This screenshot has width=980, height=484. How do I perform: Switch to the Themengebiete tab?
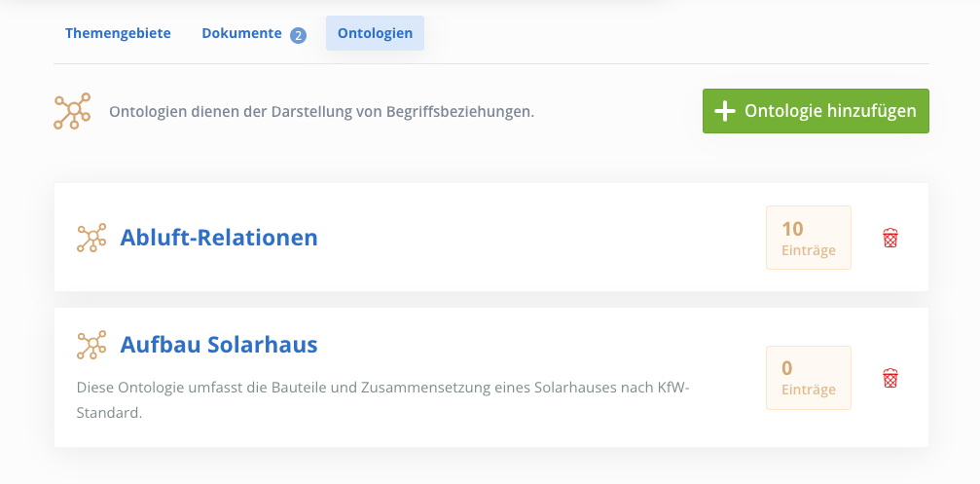click(x=118, y=33)
